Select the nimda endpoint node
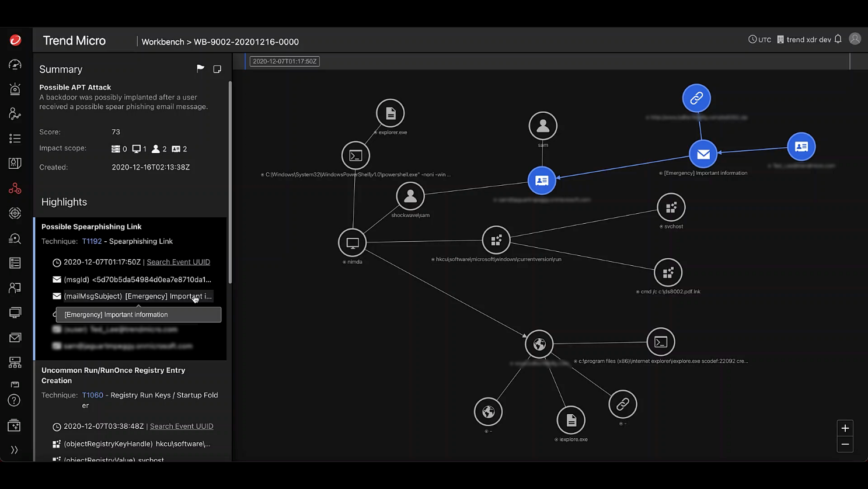 coord(353,243)
